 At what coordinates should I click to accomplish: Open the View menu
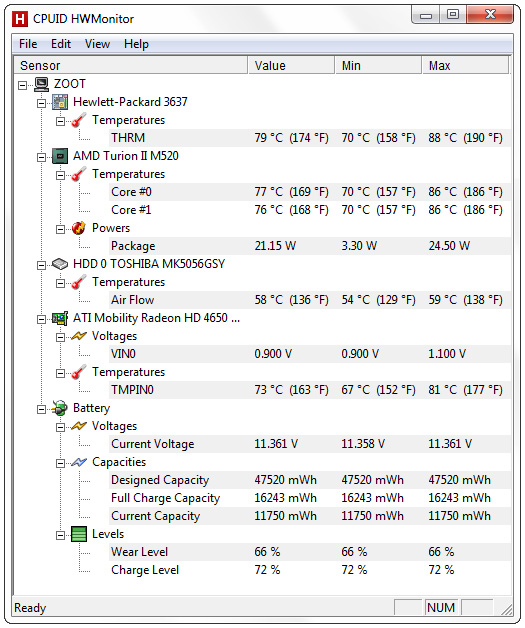tap(97, 44)
